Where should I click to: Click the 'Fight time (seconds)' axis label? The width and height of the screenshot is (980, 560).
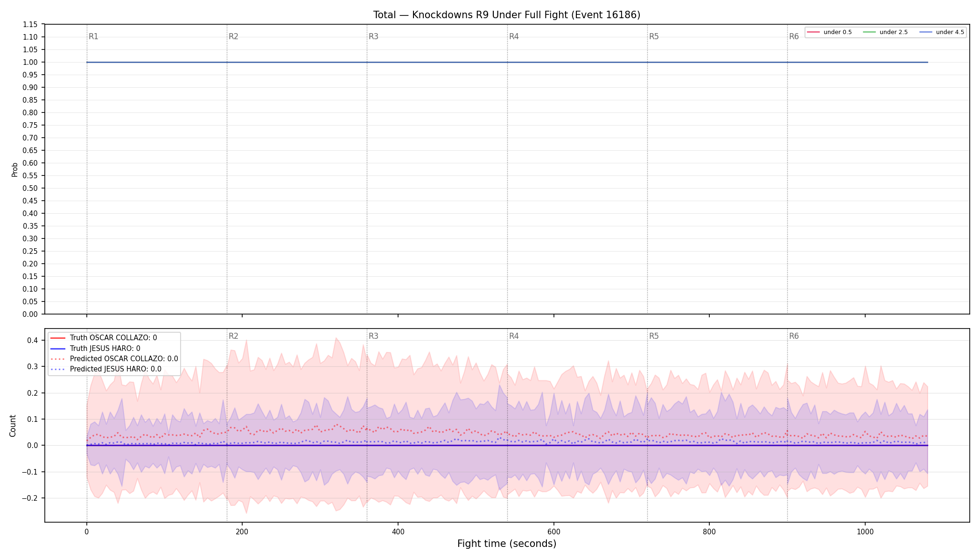pos(507,544)
